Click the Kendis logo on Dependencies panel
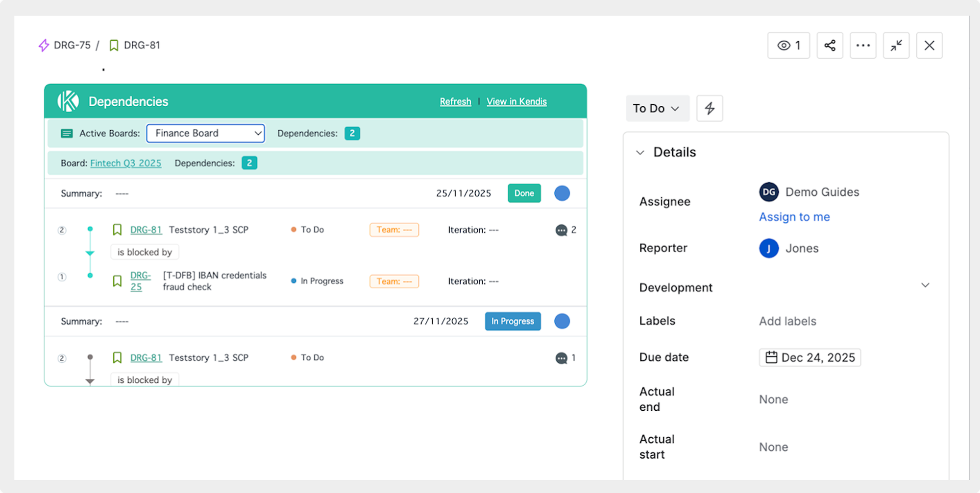The image size is (980, 493). 69,101
